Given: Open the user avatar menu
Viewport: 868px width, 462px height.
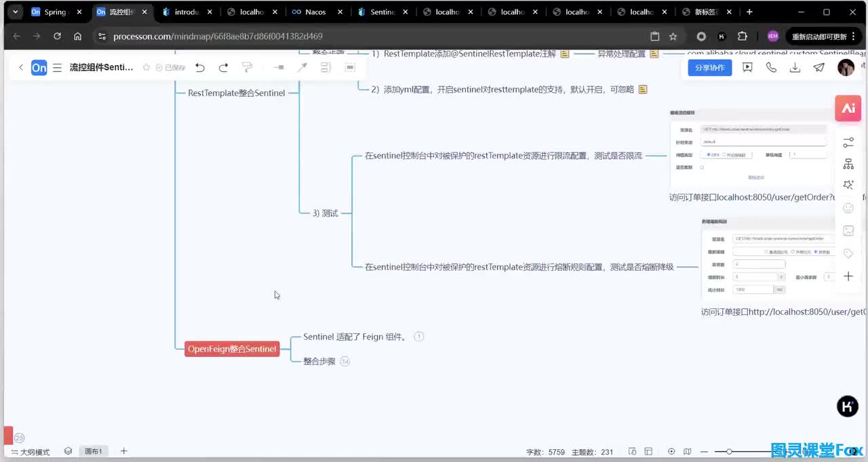Looking at the screenshot, I should coord(846,68).
